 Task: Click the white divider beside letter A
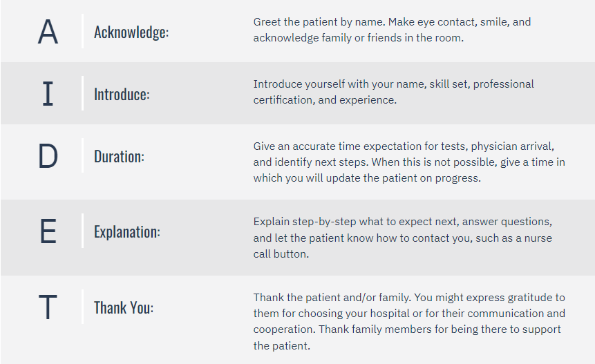point(82,31)
